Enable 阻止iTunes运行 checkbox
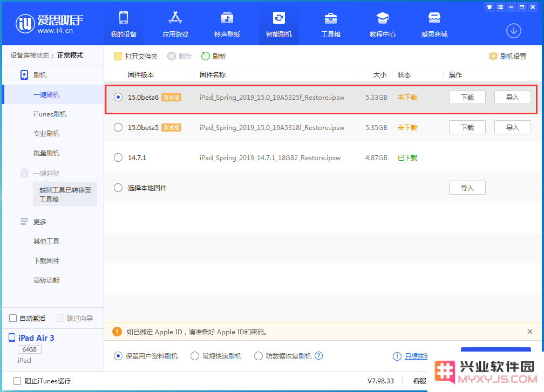544x392 pixels. 17,381
